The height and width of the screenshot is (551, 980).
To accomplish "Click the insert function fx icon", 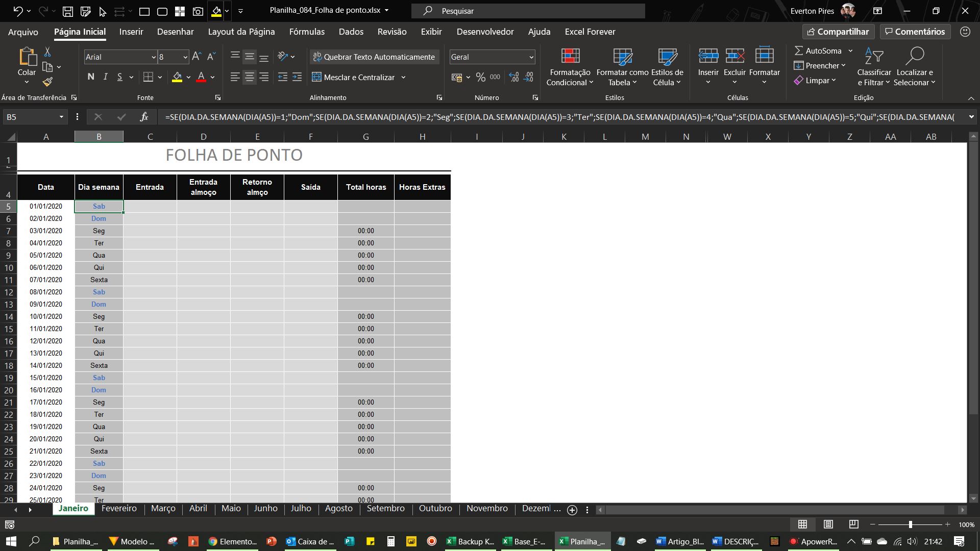I will pos(144,117).
